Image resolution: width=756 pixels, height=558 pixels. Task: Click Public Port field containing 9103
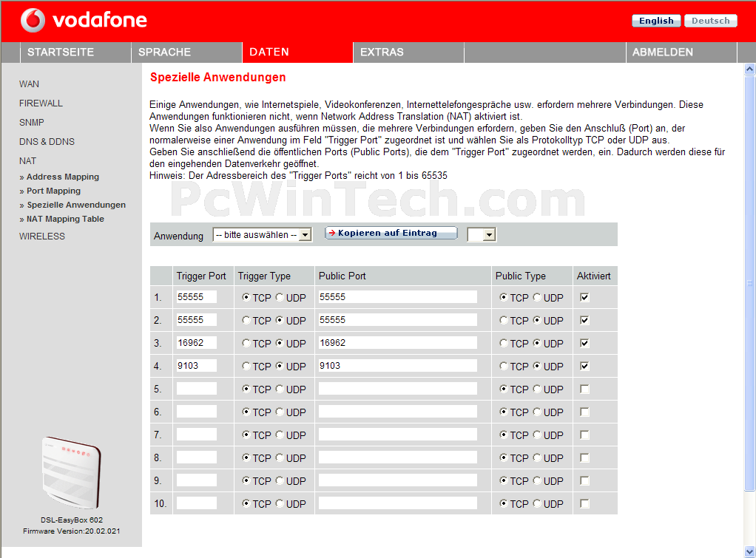click(x=398, y=366)
